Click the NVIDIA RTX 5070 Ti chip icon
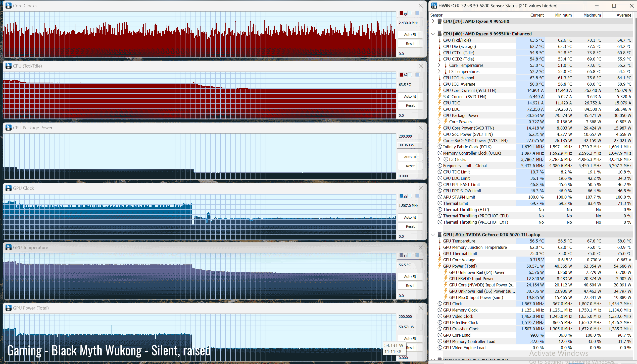Screen dimensions: 637x364 (x=440, y=235)
